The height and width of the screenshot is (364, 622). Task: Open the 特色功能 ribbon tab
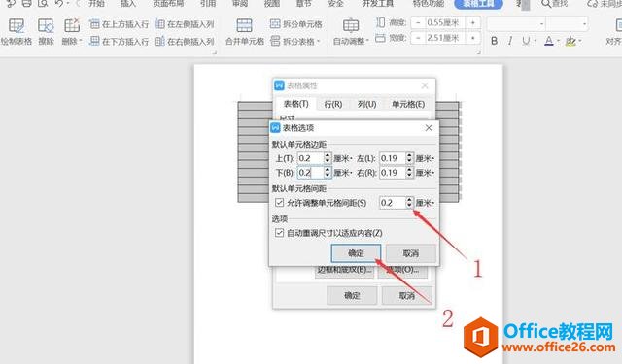(429, 4)
